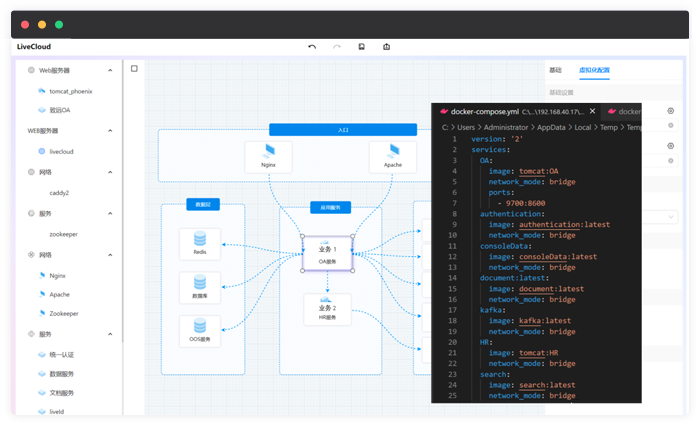Click the undo arrow in the toolbar
The width and height of the screenshot is (697, 423).
[x=312, y=47]
